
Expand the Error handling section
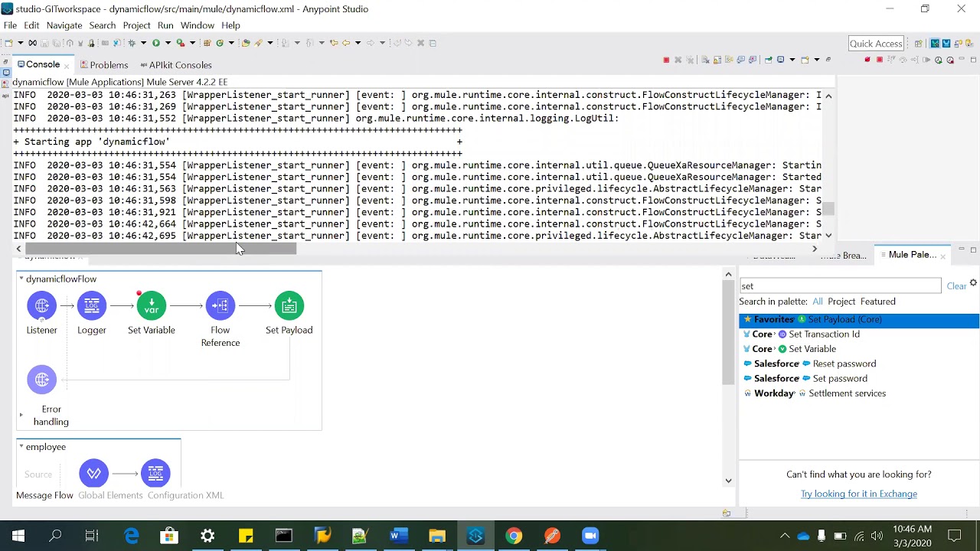click(21, 415)
